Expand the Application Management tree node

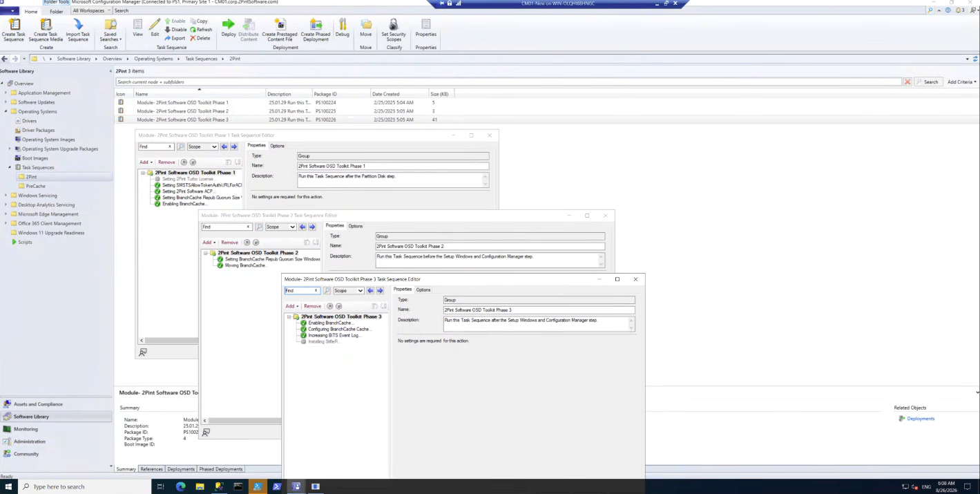(x=6, y=93)
